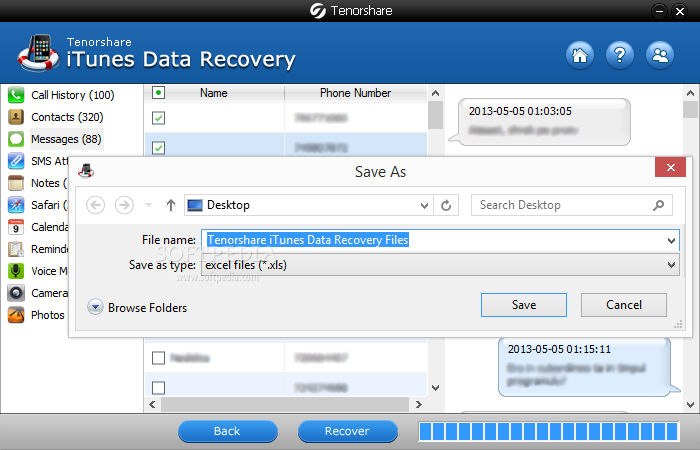Check the last empty row checkbox

tap(158, 388)
